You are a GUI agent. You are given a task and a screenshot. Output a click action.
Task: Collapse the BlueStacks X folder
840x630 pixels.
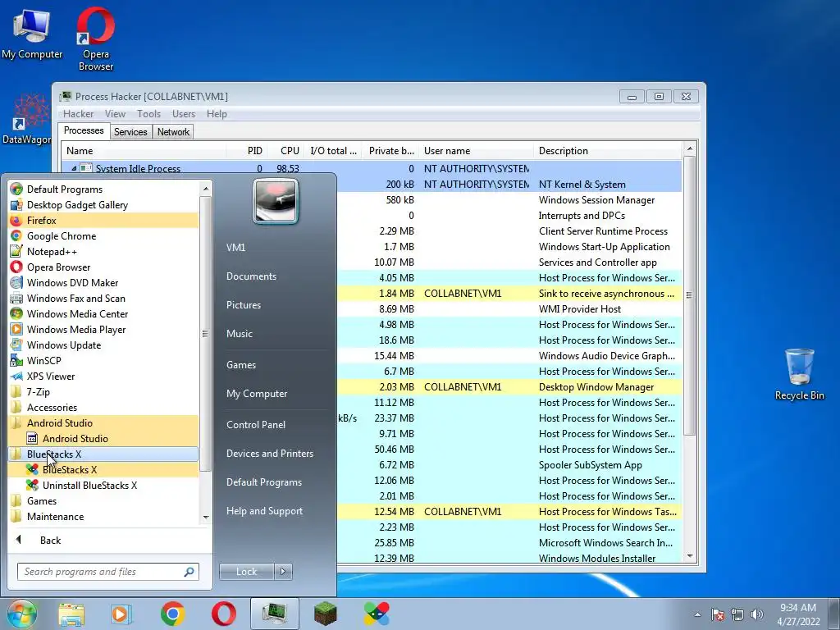tap(103, 454)
